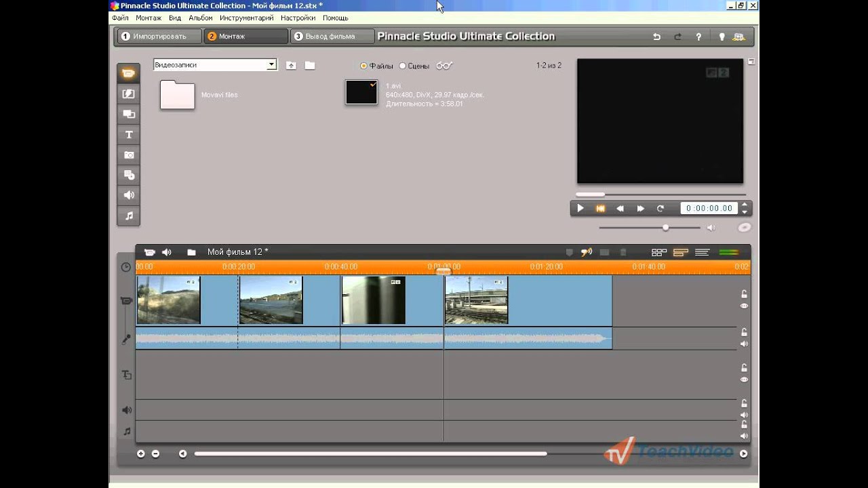Viewport: 868px width, 488px height.
Task: Click the audio level meter icon
Action: click(x=729, y=252)
